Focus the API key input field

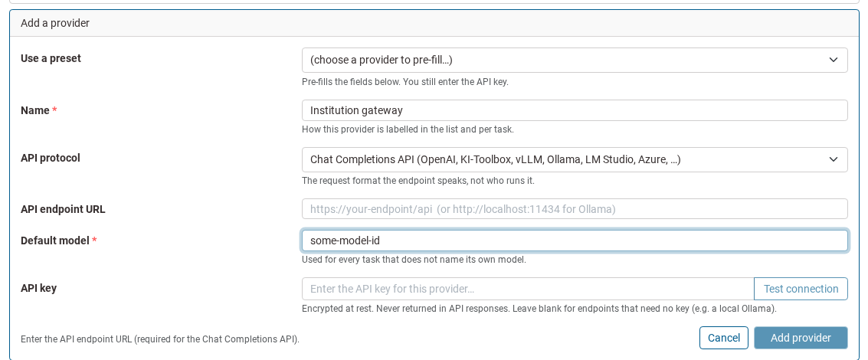[x=528, y=289]
